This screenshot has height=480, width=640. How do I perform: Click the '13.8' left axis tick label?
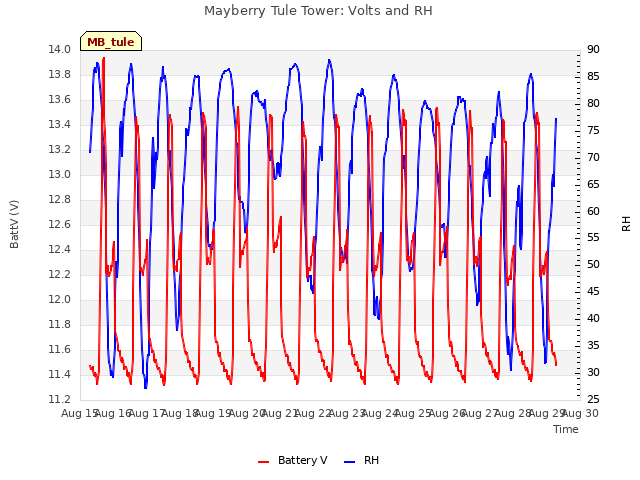[59, 74]
